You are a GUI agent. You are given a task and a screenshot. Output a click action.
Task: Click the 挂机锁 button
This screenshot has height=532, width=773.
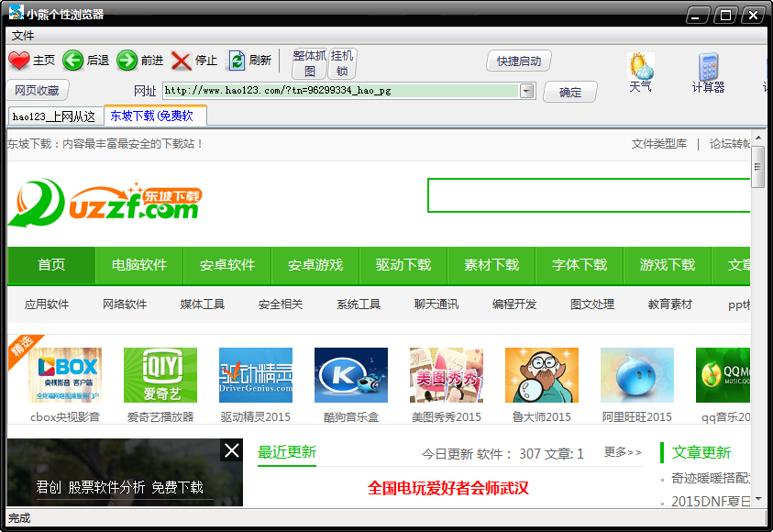(x=342, y=63)
